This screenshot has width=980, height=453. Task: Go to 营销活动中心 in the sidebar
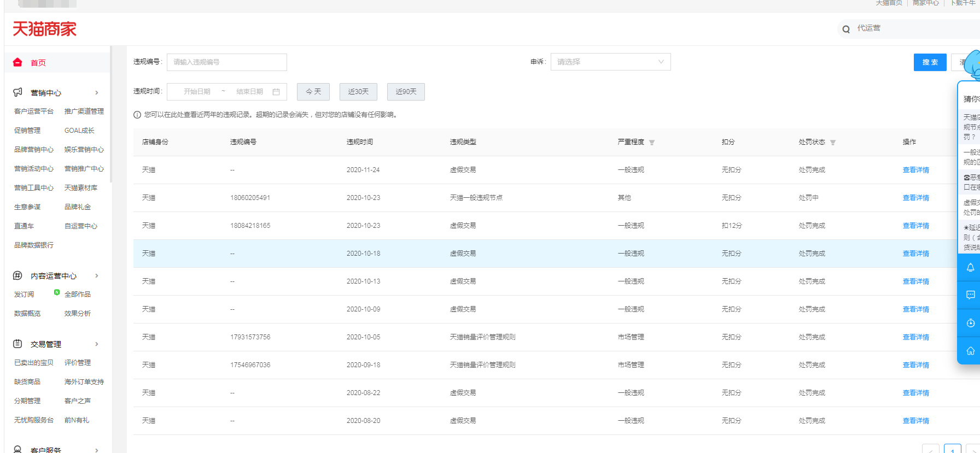click(x=34, y=169)
